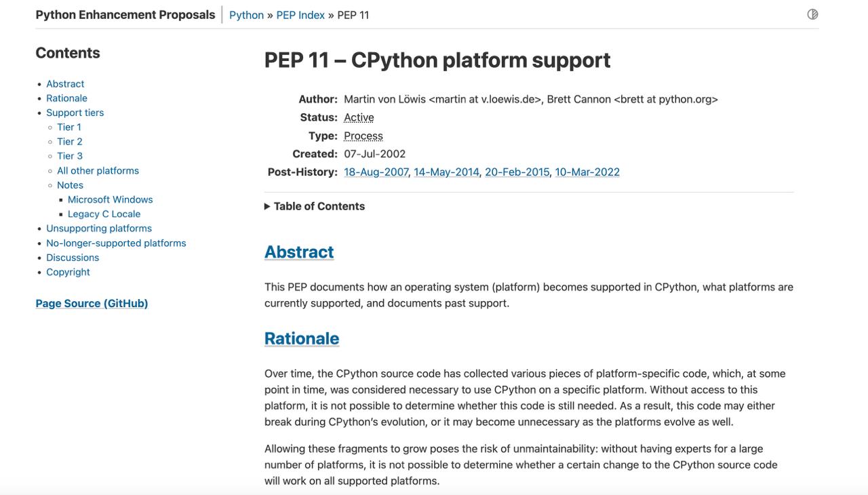Navigate to Tier 2 support tier
Screen dimensions: 868x495
[x=69, y=141]
